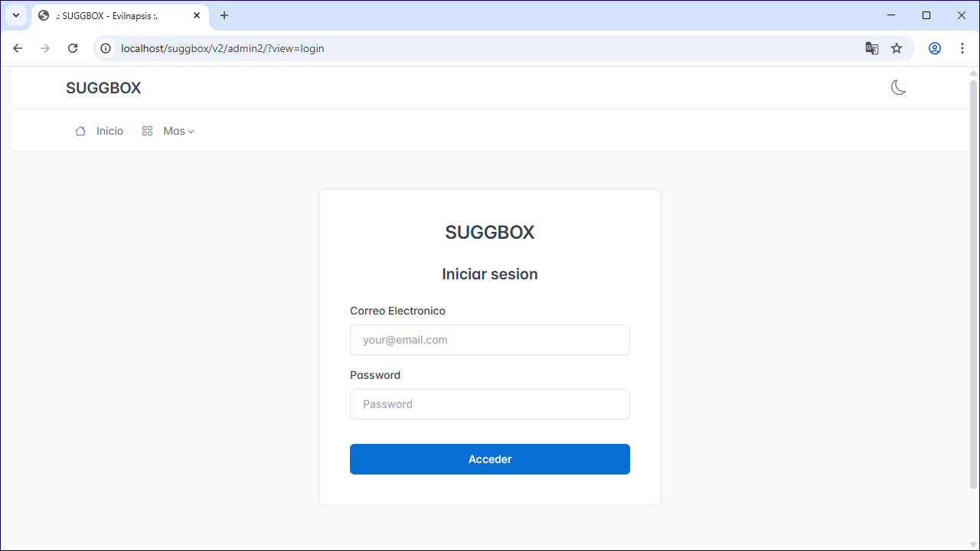Reload the page with refresh icon
The image size is (980, 551).
(x=73, y=48)
